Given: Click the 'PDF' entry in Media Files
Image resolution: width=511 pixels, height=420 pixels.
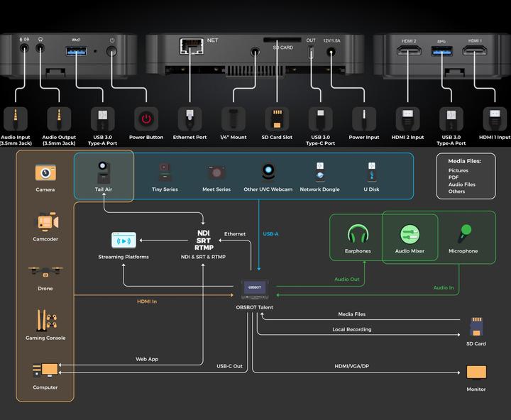Looking at the screenshot, I should coord(454,177).
